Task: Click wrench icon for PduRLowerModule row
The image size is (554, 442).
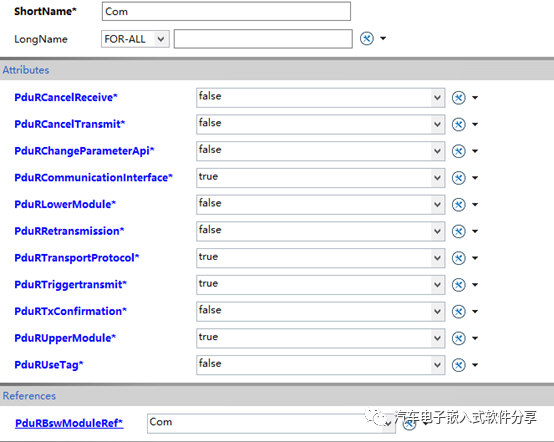Action: [x=459, y=205]
